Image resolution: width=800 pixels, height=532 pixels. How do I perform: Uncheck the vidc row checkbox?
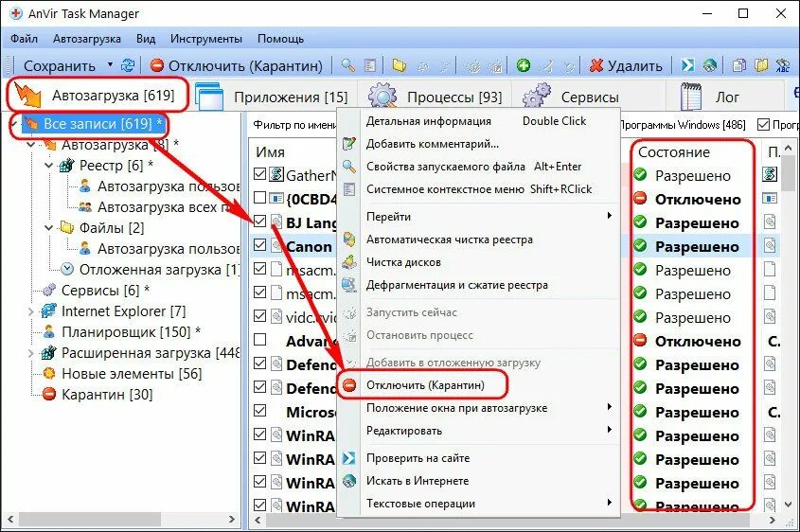pyautogui.click(x=259, y=316)
